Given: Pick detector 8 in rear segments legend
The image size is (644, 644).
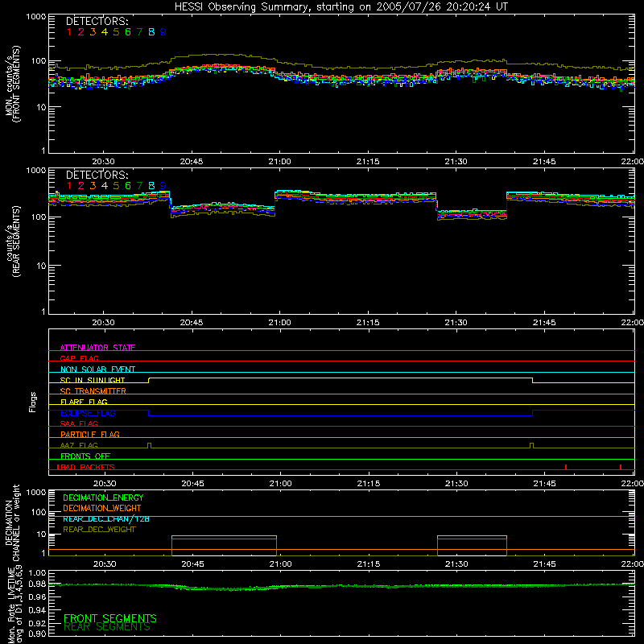Looking at the screenshot, I should (151, 186).
